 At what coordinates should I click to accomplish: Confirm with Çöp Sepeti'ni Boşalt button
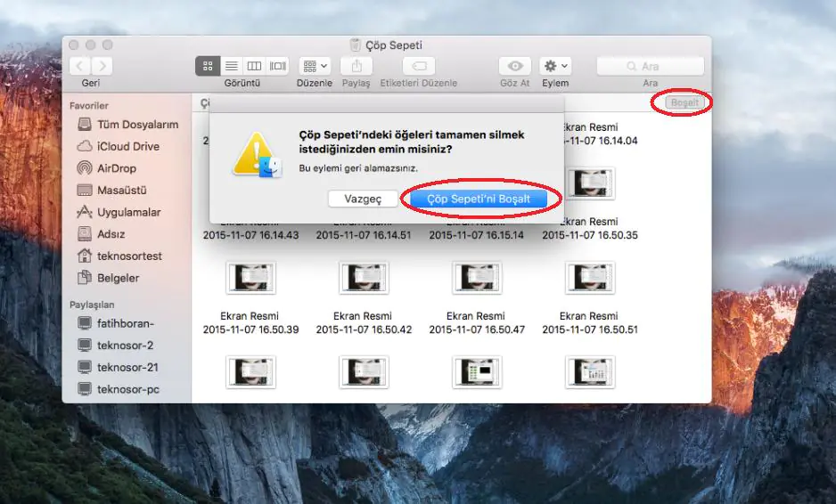479,199
